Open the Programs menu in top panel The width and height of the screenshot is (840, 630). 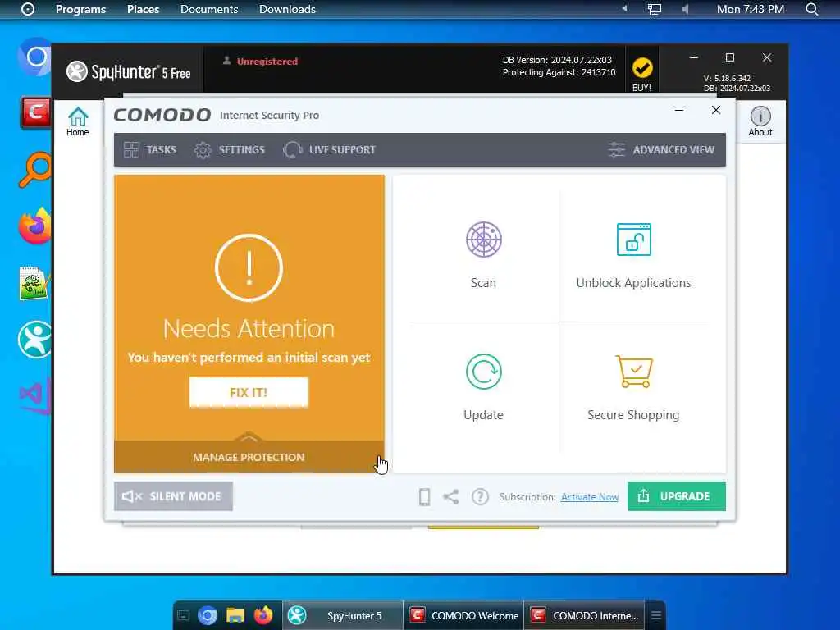81,9
